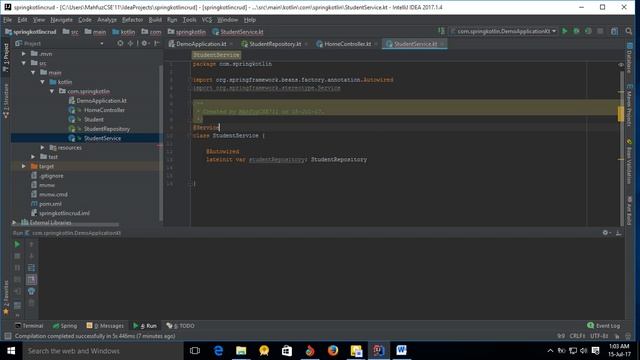
Task: Toggle soft-wrap in the Run console
Action: click(x=31, y=268)
